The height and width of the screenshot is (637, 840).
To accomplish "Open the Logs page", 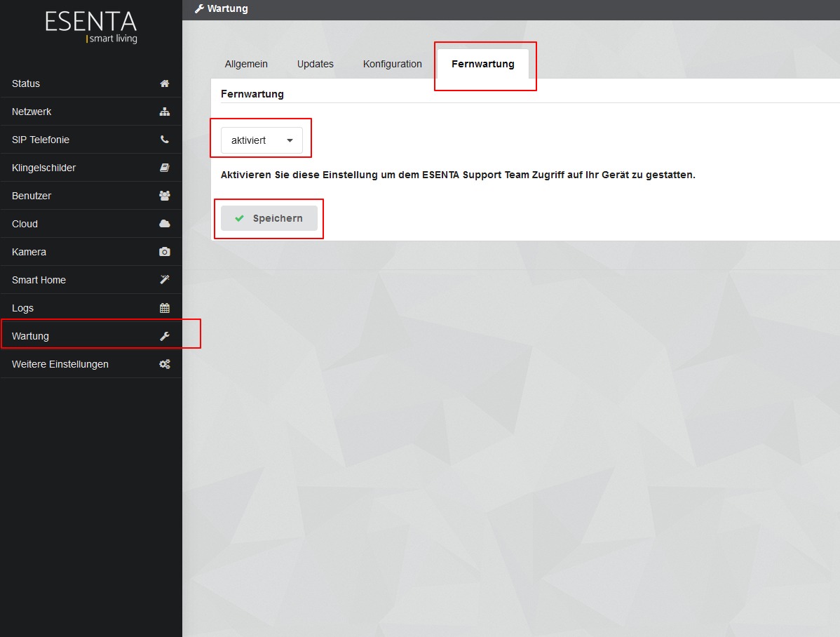I will click(91, 308).
